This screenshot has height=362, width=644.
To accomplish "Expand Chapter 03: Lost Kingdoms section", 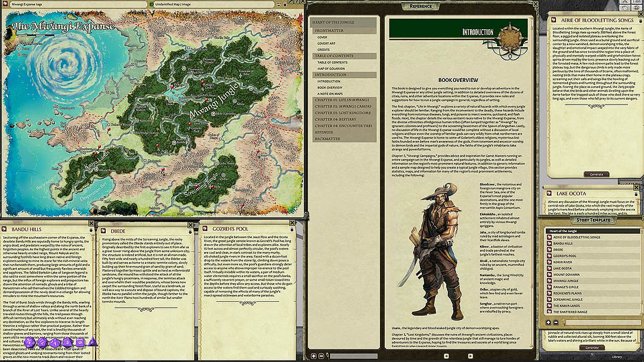I will [344, 113].
